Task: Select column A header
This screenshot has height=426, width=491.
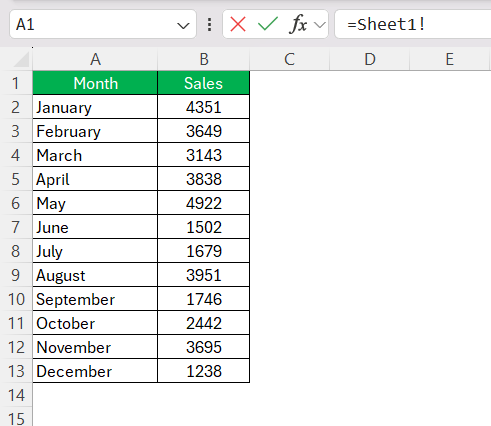Action: point(95,59)
